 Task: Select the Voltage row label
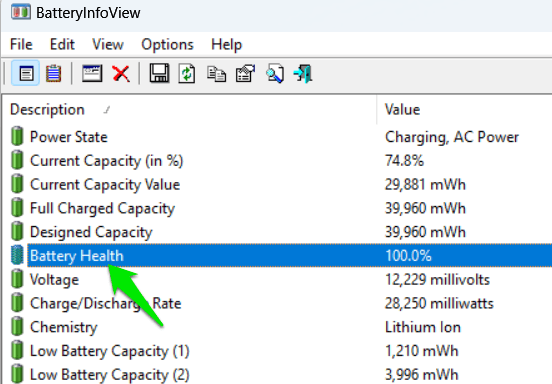(x=54, y=280)
